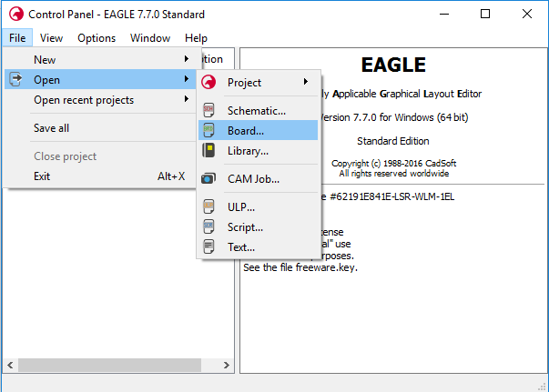Open the Options menu

(97, 38)
